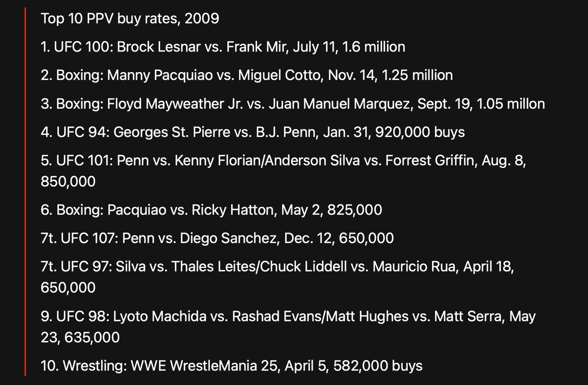Viewport: 588px width, 385px height.
Task: Click the '650,000' on its own line
Action: pyautogui.click(x=68, y=288)
